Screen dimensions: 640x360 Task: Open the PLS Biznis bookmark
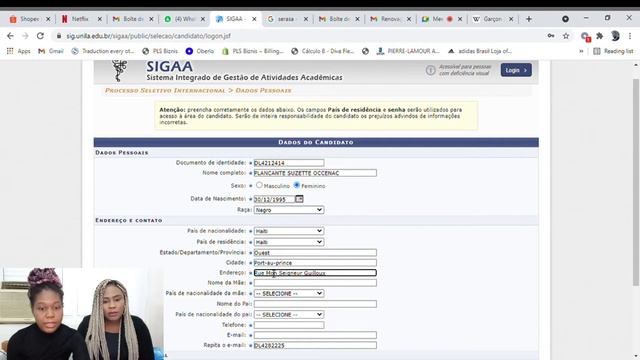(x=160, y=51)
